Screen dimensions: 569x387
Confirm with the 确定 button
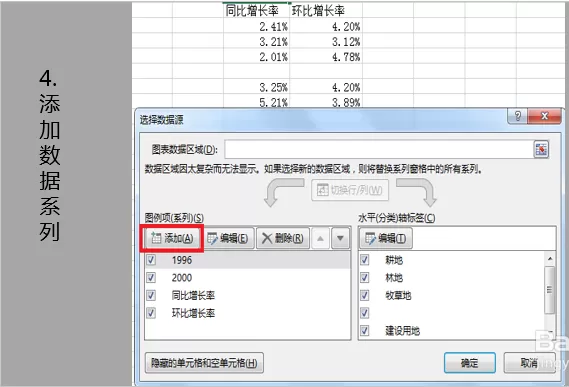coord(470,363)
